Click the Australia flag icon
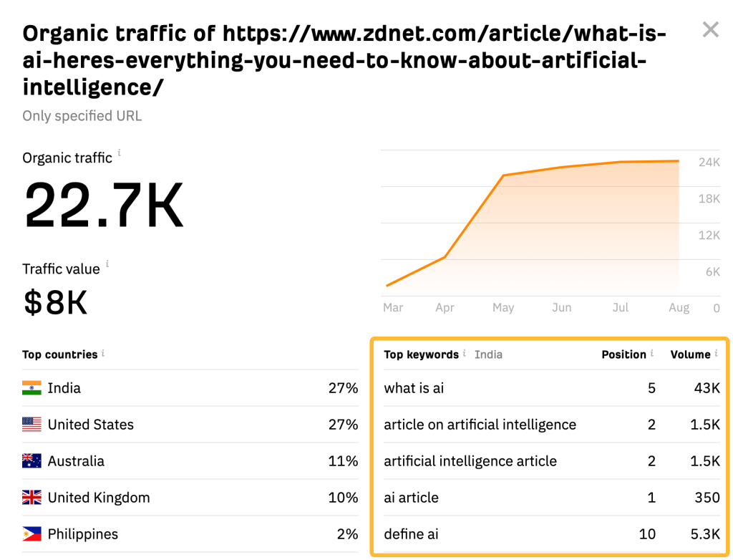Image resolution: width=733 pixels, height=560 pixels. 31,460
